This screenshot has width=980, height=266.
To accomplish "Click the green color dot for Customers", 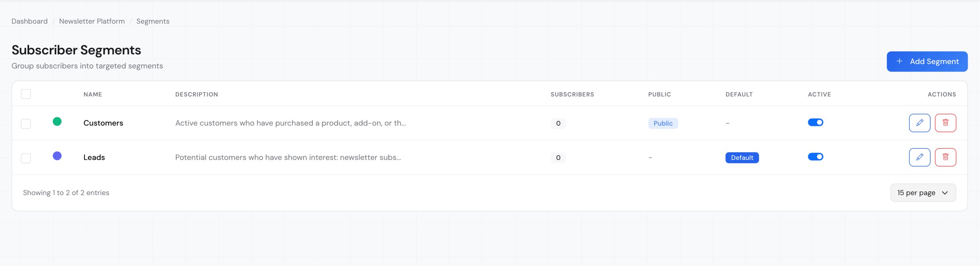I will click(57, 122).
